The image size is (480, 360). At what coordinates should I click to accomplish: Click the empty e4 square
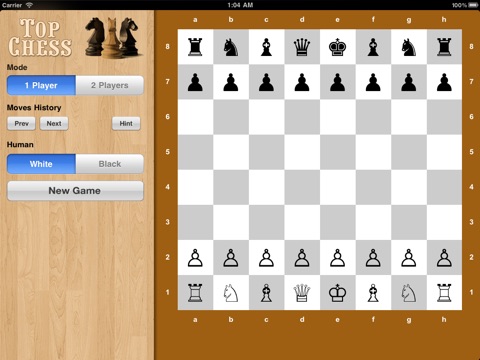338,187
